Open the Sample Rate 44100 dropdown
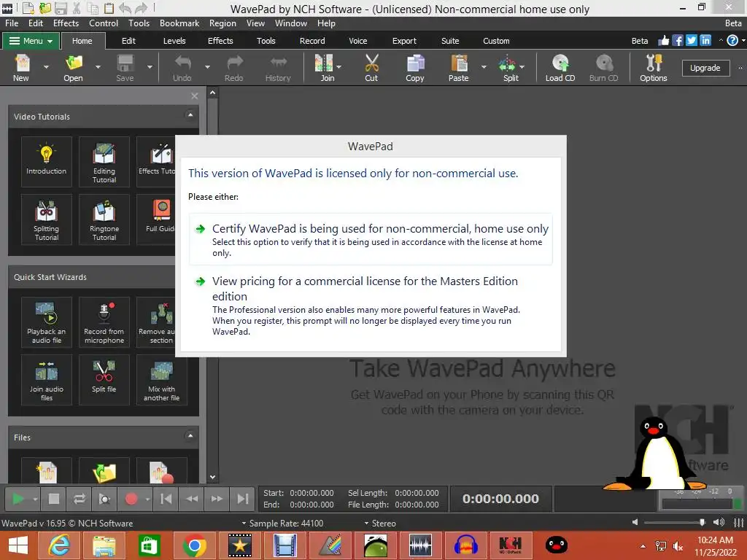The width and height of the screenshot is (747, 560). pyautogui.click(x=282, y=523)
